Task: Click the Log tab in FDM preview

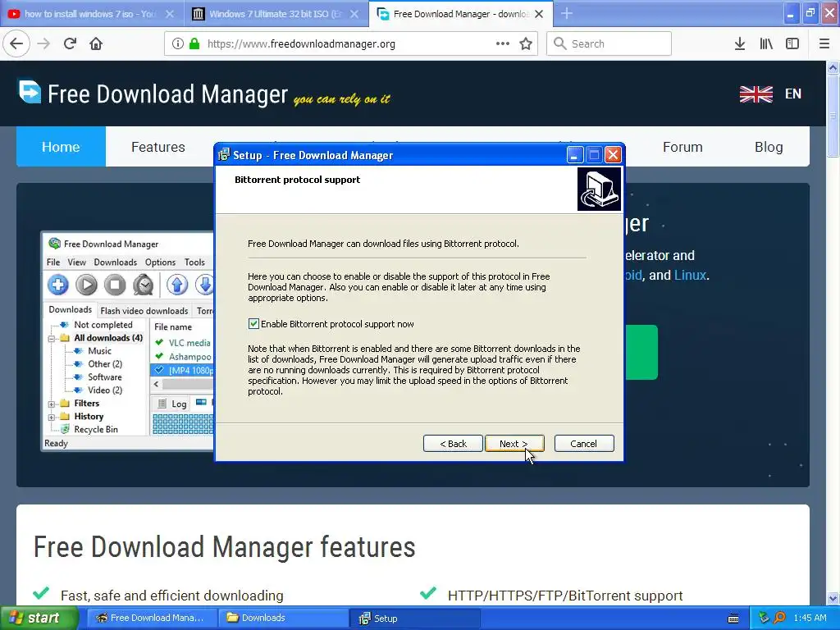Action: 172,404
